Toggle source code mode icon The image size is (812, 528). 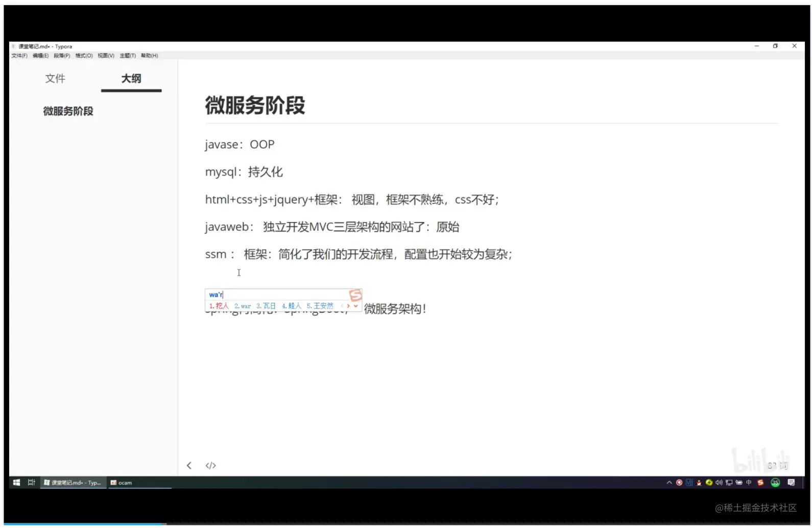(210, 466)
